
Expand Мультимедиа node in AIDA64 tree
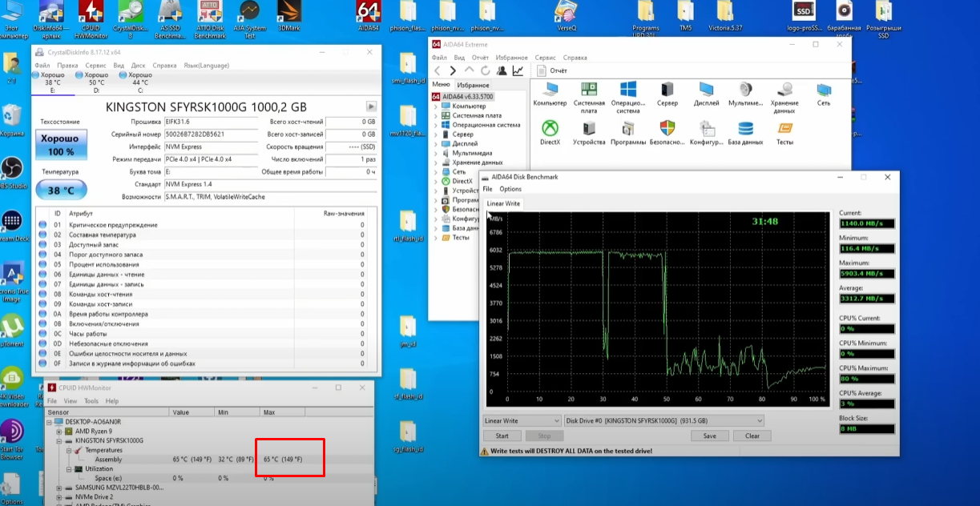tap(436, 153)
